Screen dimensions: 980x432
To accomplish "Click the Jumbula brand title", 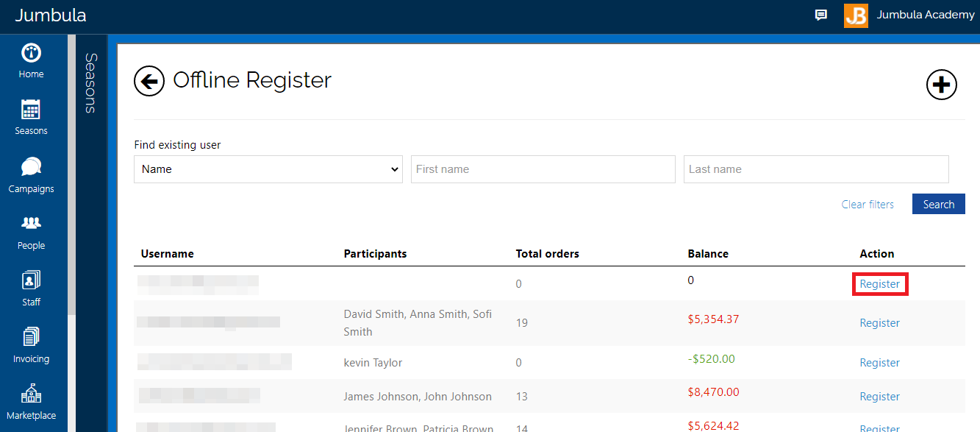I will (51, 15).
